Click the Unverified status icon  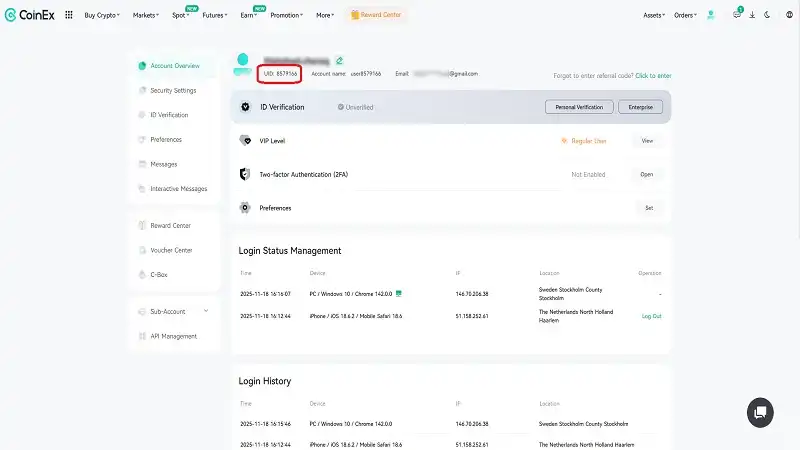[340, 107]
